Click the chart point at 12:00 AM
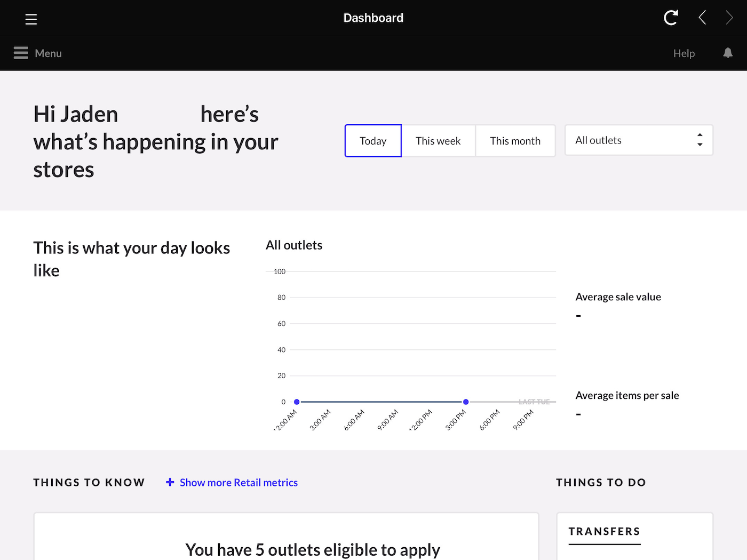 tap(297, 402)
